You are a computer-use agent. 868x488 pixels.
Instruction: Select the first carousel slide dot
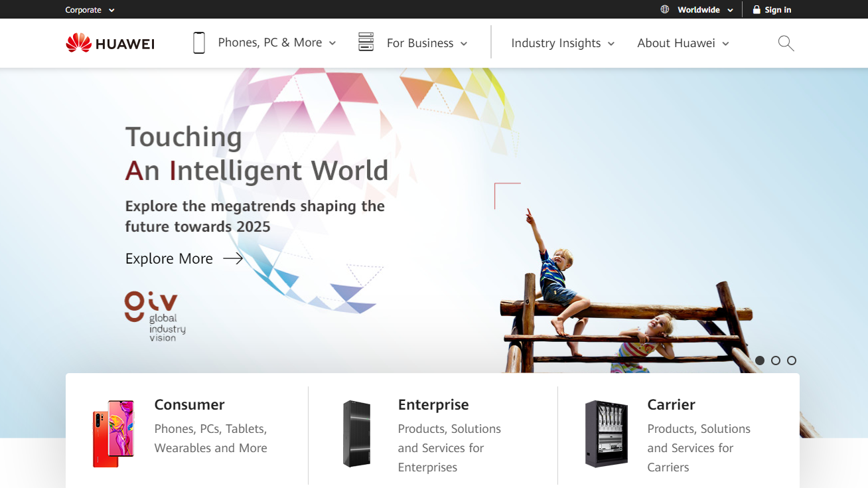[760, 361]
